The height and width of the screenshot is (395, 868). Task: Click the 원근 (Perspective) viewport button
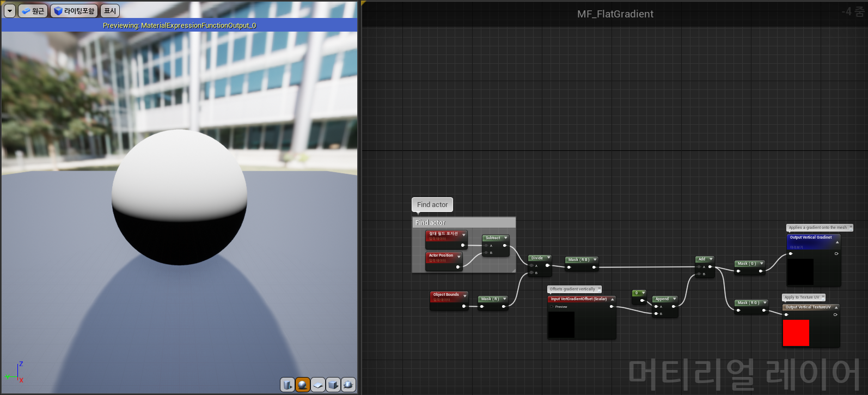[33, 11]
